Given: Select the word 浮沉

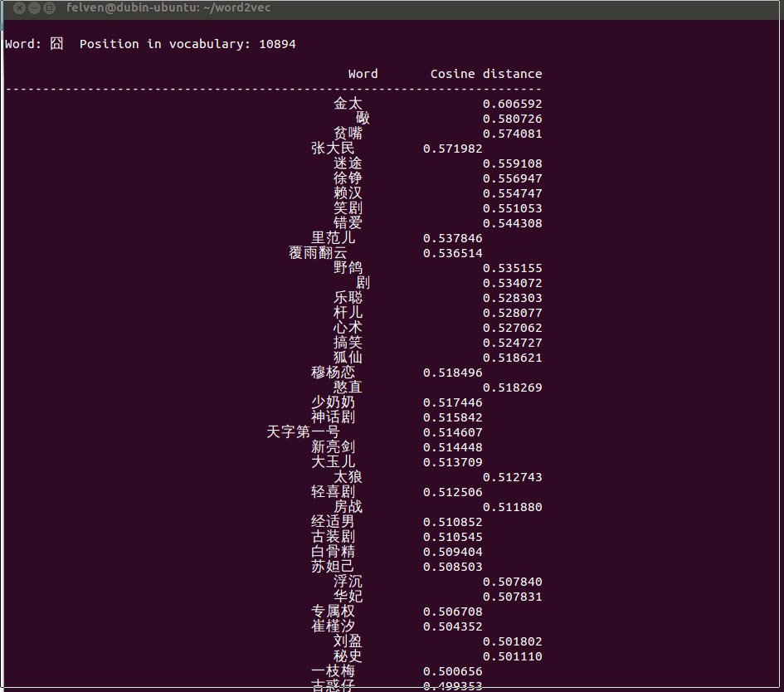Looking at the screenshot, I should click(x=348, y=582).
